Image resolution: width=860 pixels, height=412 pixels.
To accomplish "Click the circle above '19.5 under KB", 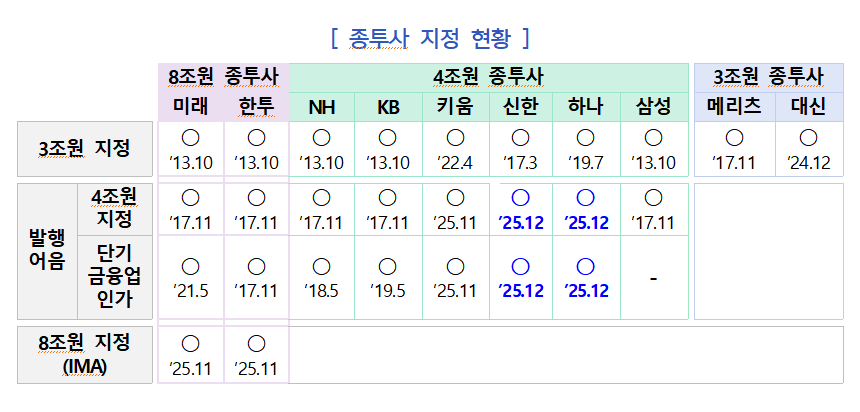I will click(x=388, y=266).
